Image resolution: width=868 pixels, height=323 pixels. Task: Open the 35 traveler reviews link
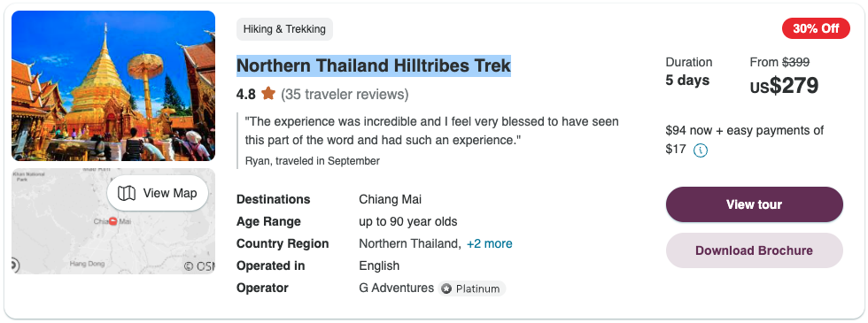[345, 95]
